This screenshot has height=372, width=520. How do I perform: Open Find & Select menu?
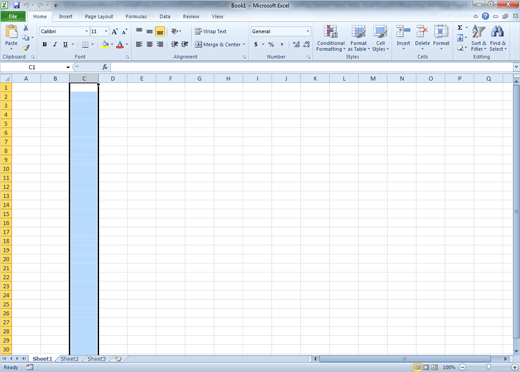point(498,38)
